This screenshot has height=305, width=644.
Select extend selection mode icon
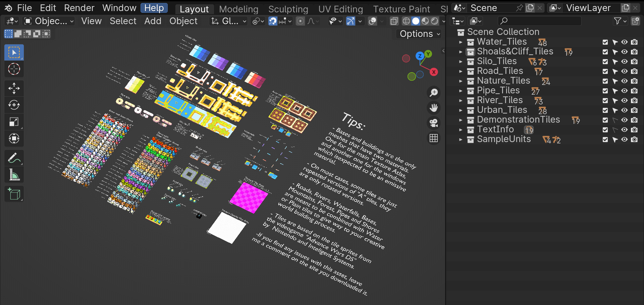point(18,34)
